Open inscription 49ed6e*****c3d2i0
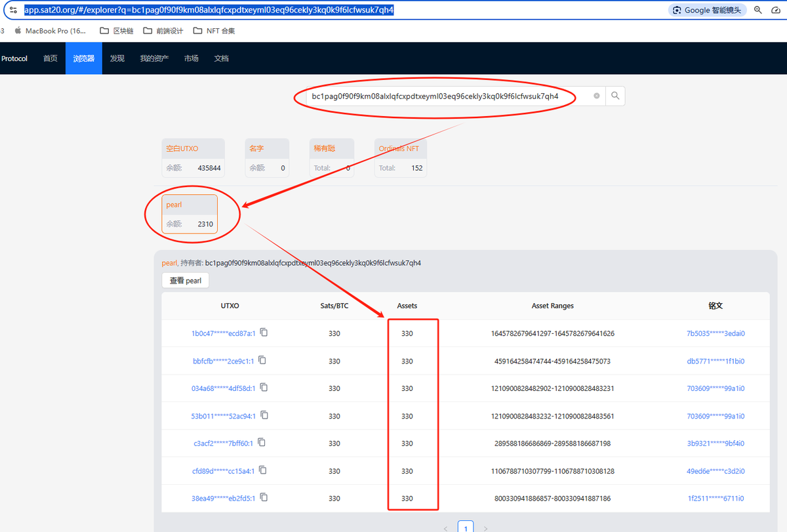 716,471
